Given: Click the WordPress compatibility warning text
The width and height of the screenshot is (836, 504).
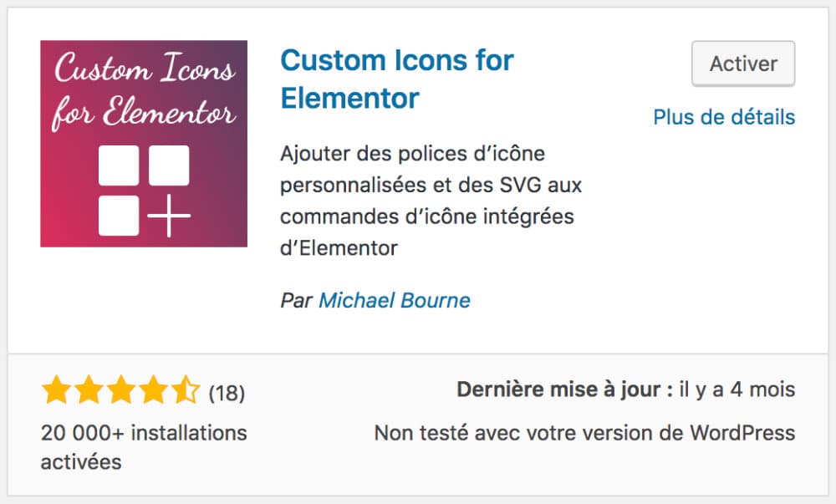Looking at the screenshot, I should (584, 433).
